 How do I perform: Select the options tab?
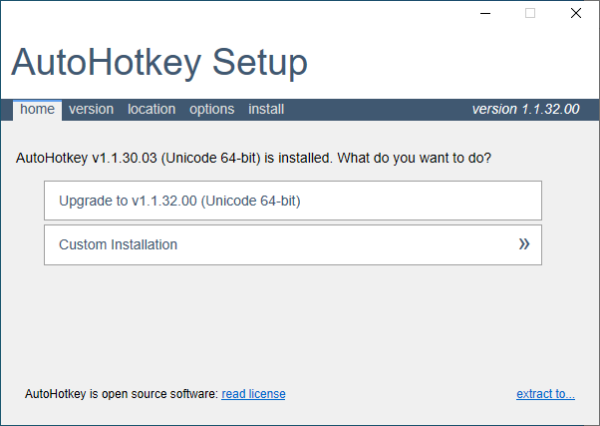click(212, 109)
